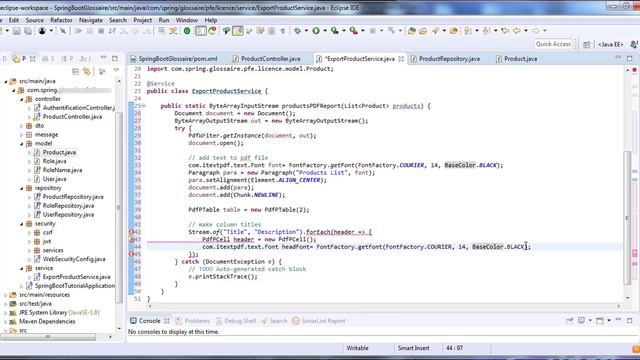Click the green Spring Boot dashboard icon
This screenshot has width=640, height=360.
point(187,31)
